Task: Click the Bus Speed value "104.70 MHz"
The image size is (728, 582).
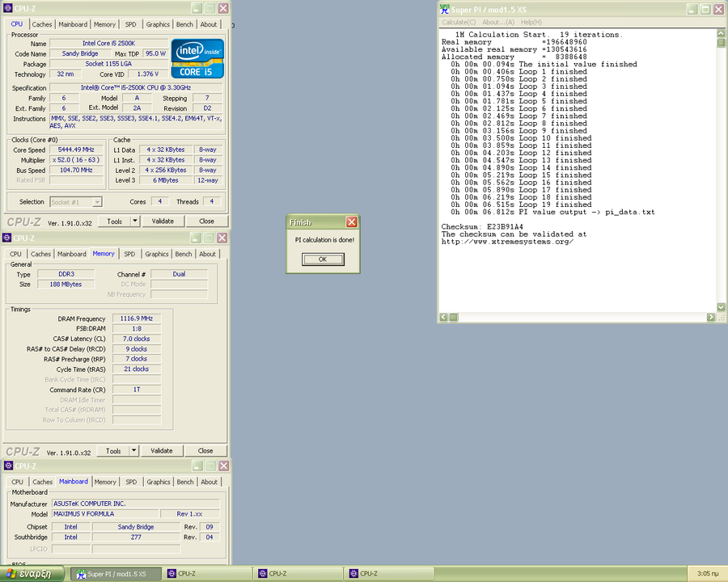Action: click(76, 171)
